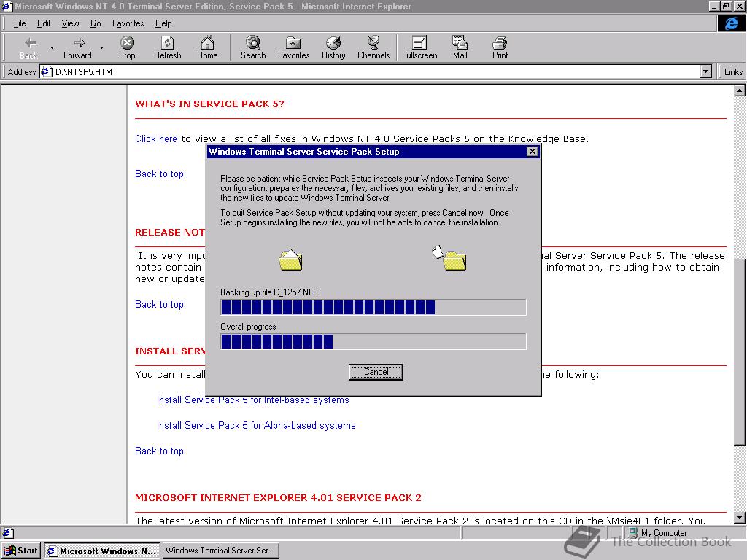Image resolution: width=747 pixels, height=560 pixels.
Task: Click the Overall progress bar
Action: (x=372, y=341)
